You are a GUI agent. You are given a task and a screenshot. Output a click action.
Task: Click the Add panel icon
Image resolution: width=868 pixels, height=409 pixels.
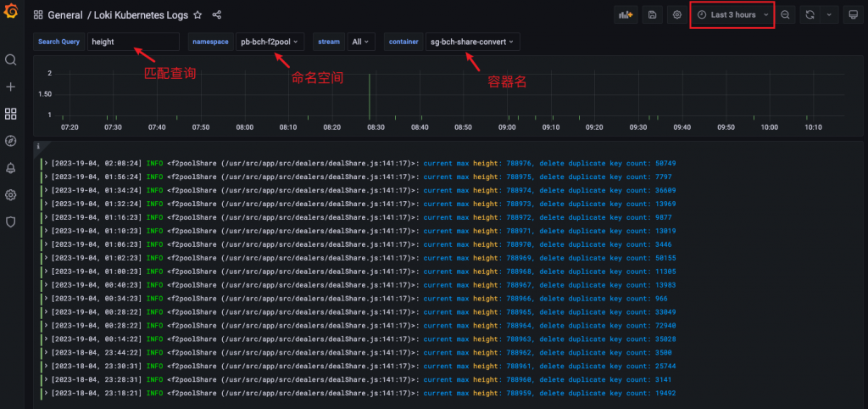(626, 15)
